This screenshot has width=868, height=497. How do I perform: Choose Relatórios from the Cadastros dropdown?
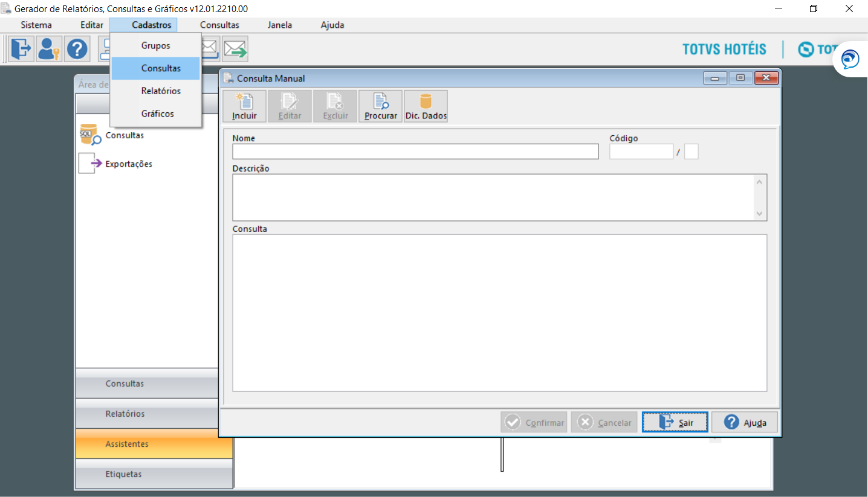156,91
